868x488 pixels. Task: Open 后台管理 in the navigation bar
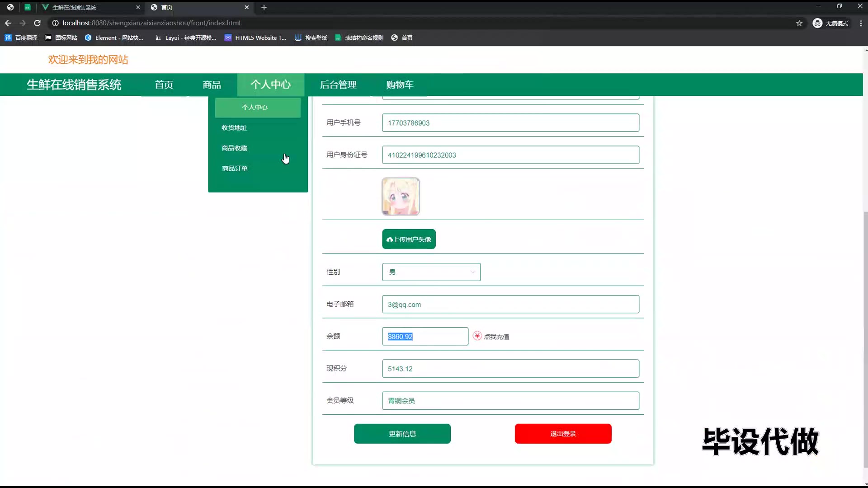click(x=338, y=84)
